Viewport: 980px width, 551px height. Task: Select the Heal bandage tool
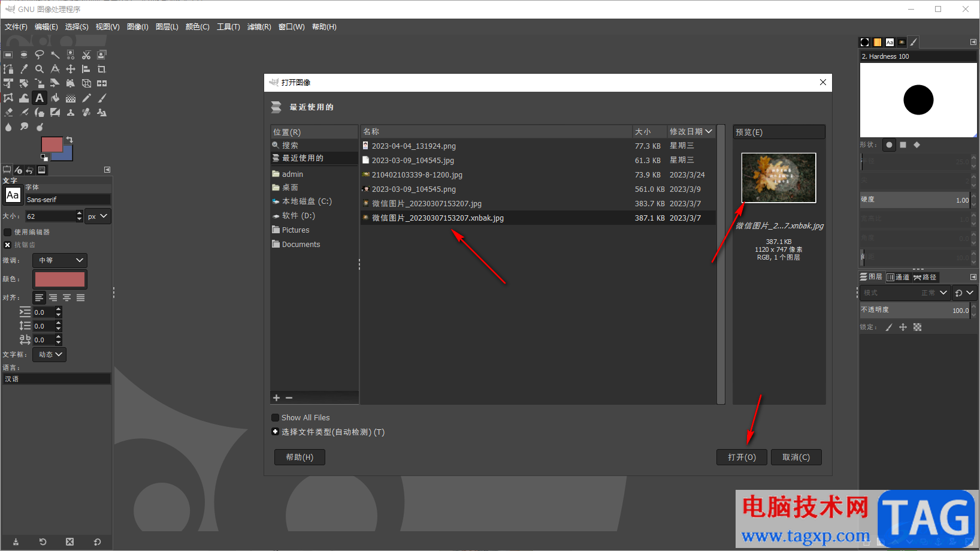[86, 112]
